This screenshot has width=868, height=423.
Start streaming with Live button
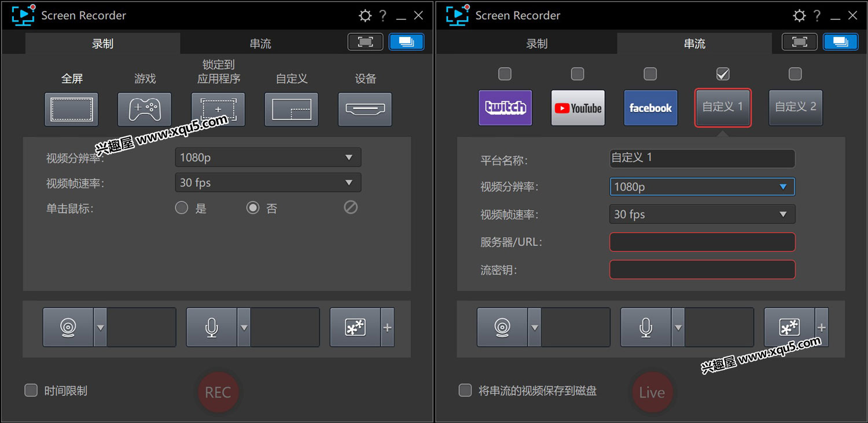pyautogui.click(x=652, y=392)
